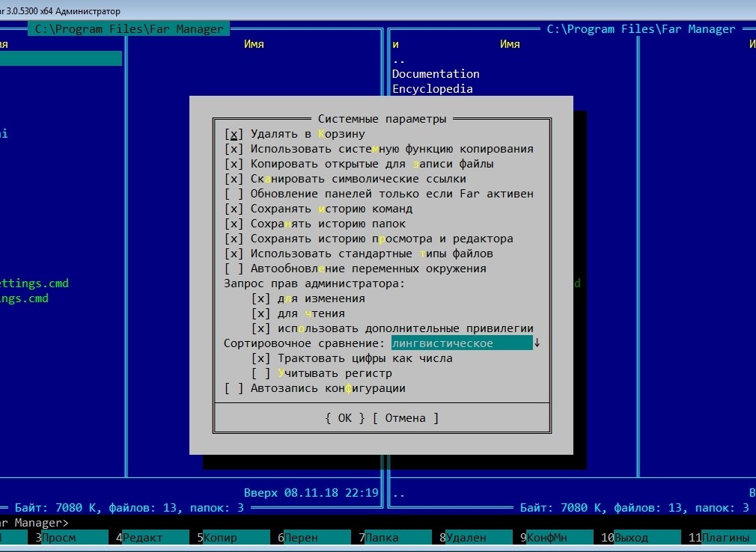Click the fully visible 'Имя' header in right panel
The height and width of the screenshot is (552, 756).
(x=510, y=44)
